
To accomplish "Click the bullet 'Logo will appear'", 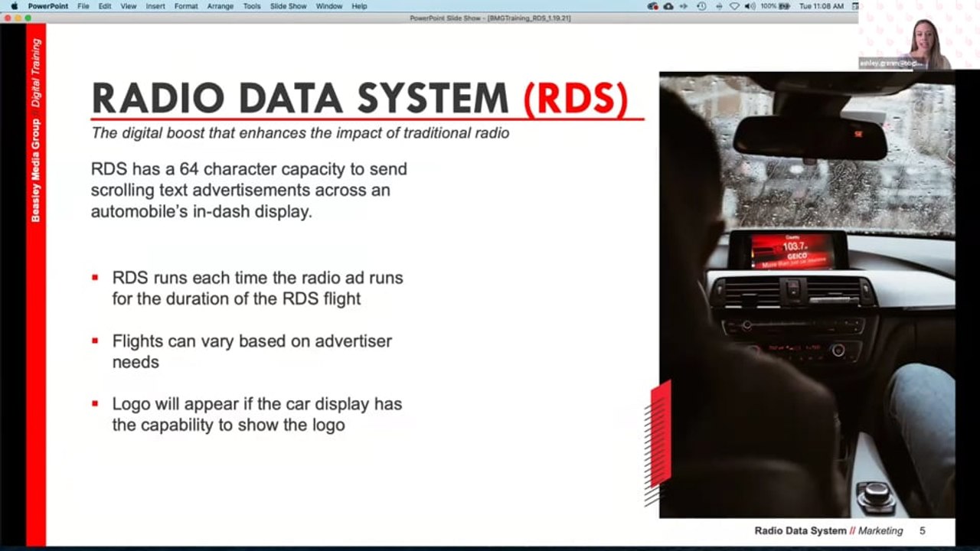I will click(256, 414).
